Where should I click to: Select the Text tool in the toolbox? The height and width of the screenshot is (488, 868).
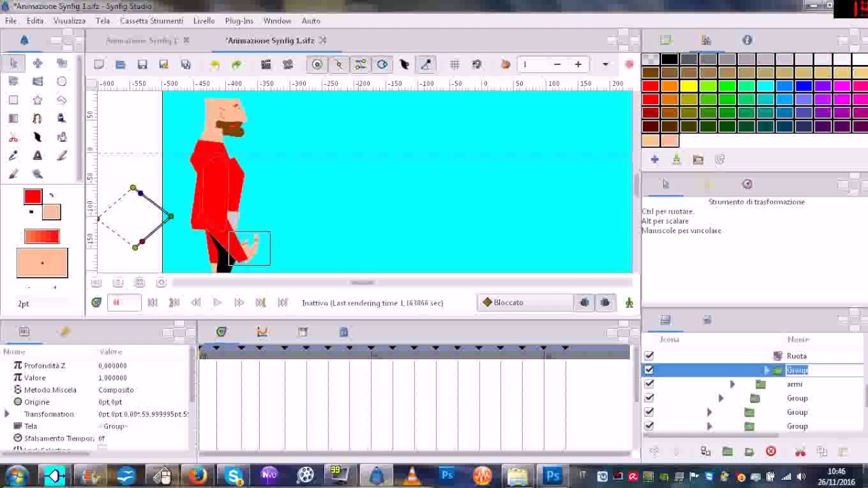point(37,156)
